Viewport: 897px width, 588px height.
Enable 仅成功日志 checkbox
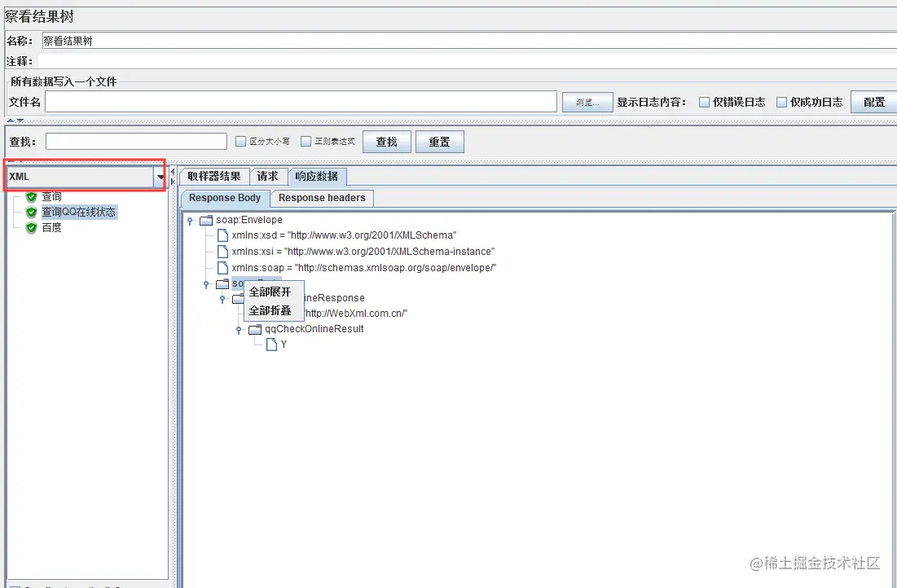781,103
